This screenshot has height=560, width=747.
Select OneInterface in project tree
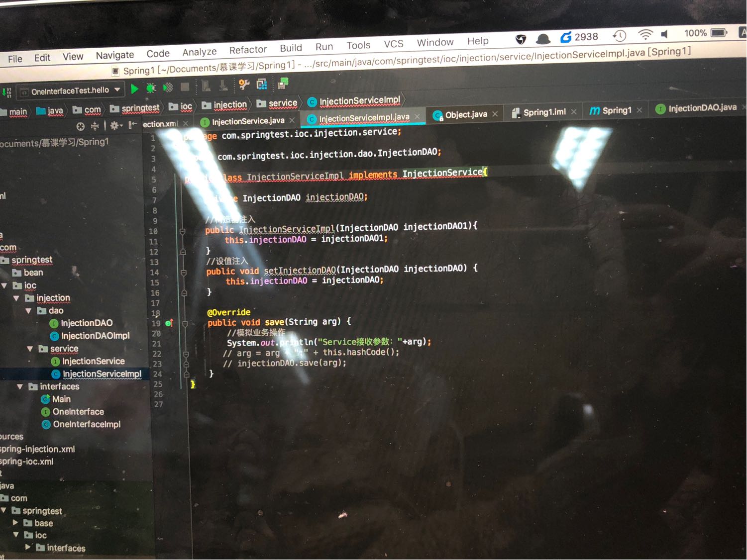tap(73, 412)
